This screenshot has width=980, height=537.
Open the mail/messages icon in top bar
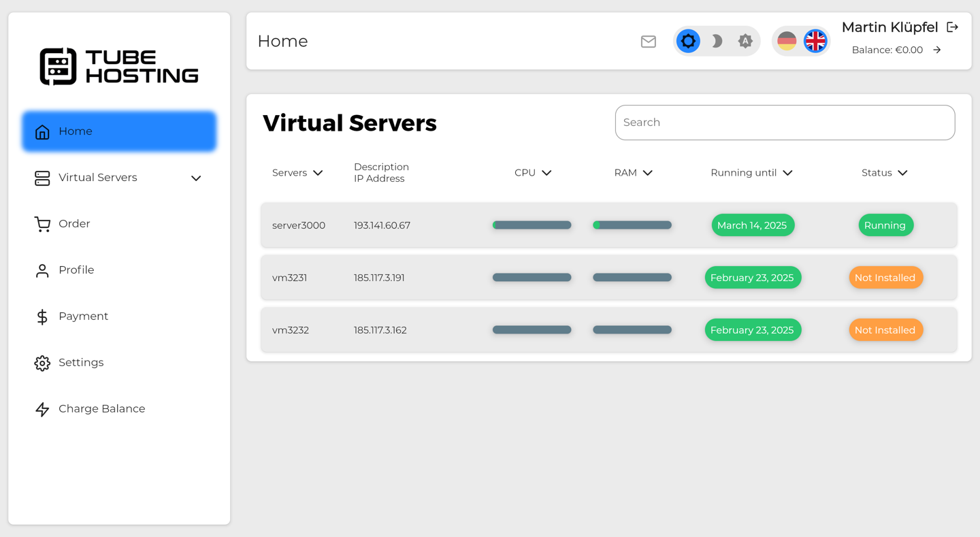pos(648,41)
